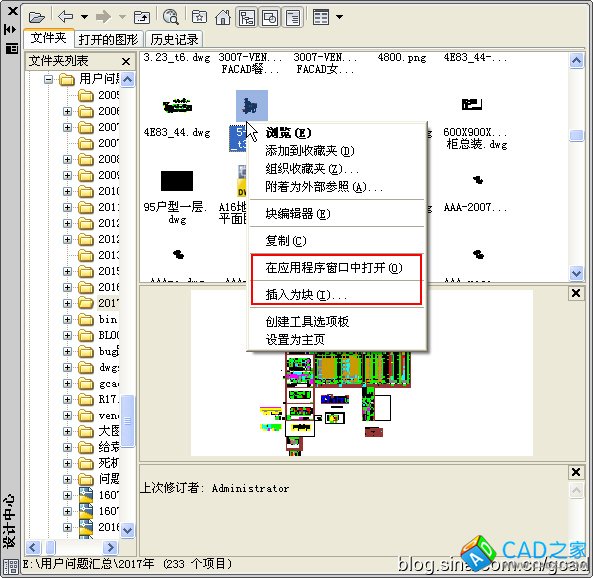Open the Views dropdown arrow
Screen dimensions: 593x578
pos(340,17)
